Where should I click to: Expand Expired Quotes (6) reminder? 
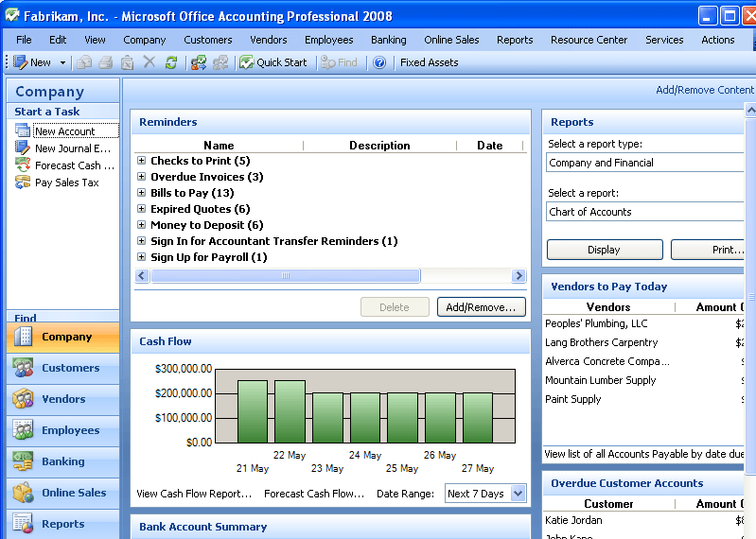tap(141, 209)
